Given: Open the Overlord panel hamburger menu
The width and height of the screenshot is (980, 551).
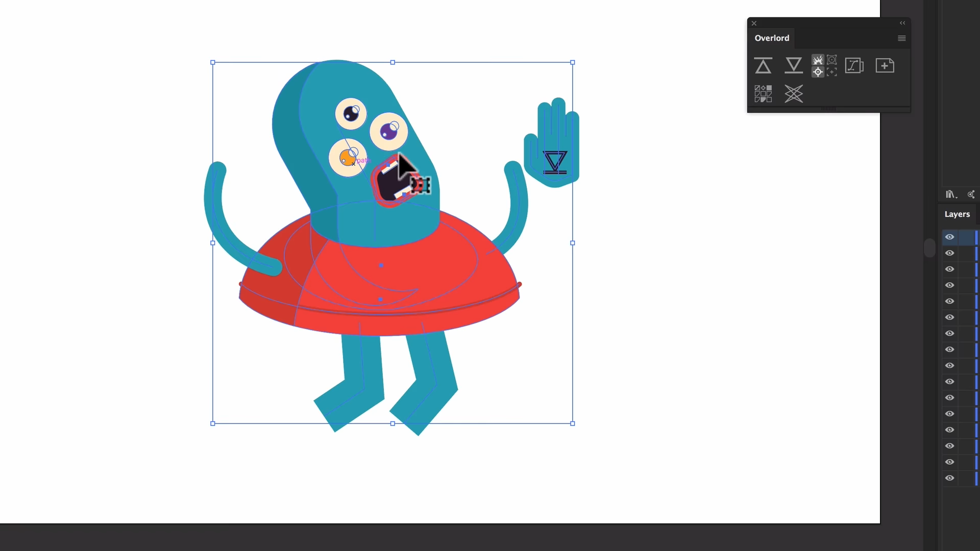Looking at the screenshot, I should coord(901,38).
